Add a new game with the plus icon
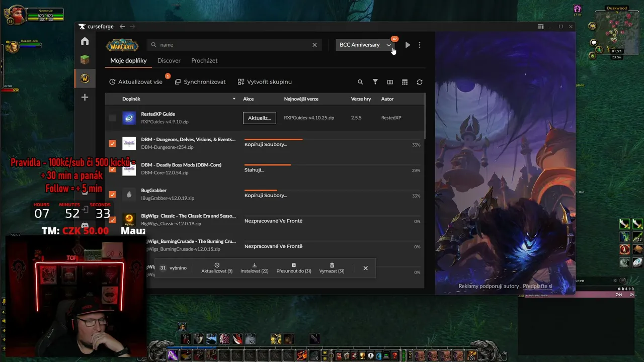Screen dimensions: 644x362 [85, 97]
